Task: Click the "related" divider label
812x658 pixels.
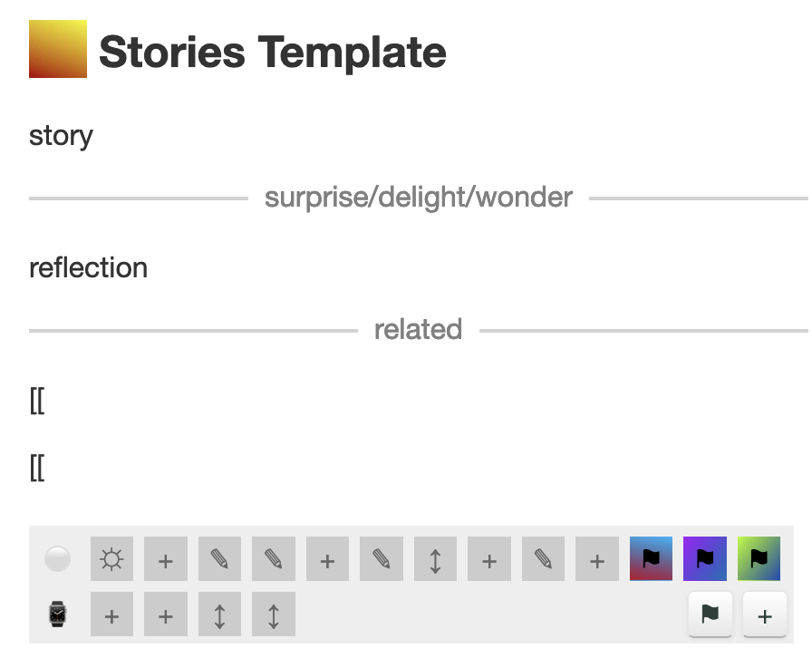Action: [418, 329]
